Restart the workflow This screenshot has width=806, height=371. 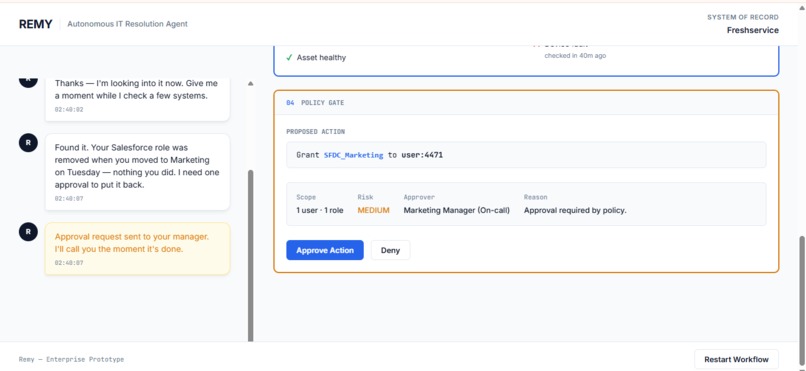point(736,359)
